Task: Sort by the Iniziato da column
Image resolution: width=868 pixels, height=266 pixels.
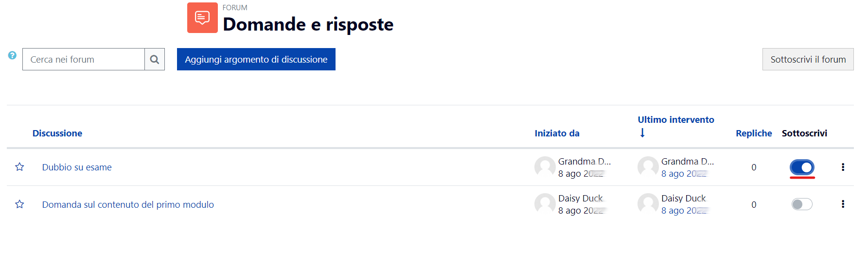Action: (557, 133)
